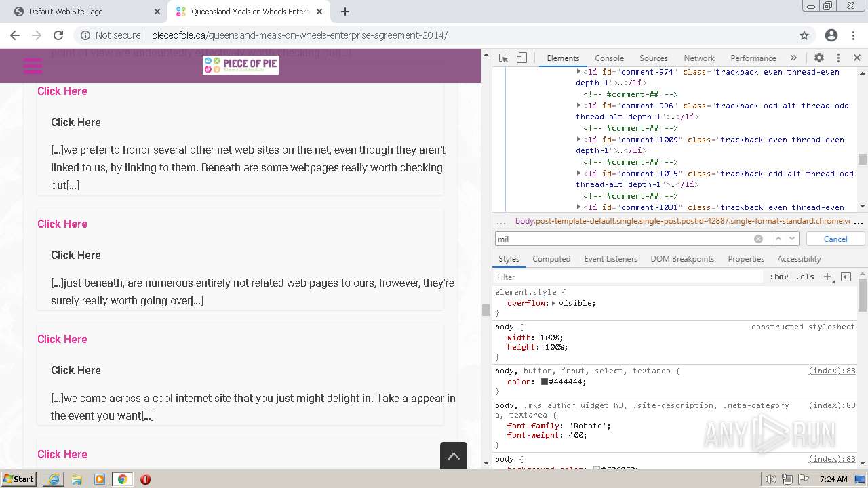Bookmark this page with star
The height and width of the screenshot is (488, 868).
804,35
